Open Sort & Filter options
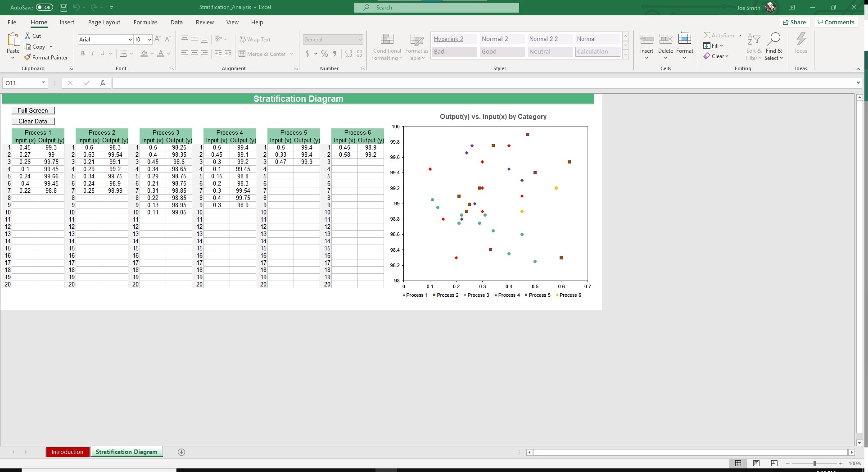 click(x=754, y=47)
